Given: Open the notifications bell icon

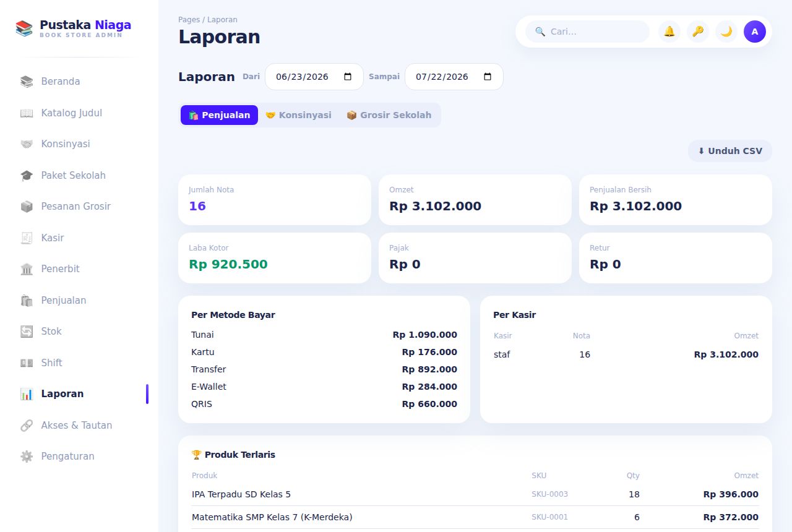Looking at the screenshot, I should (669, 32).
